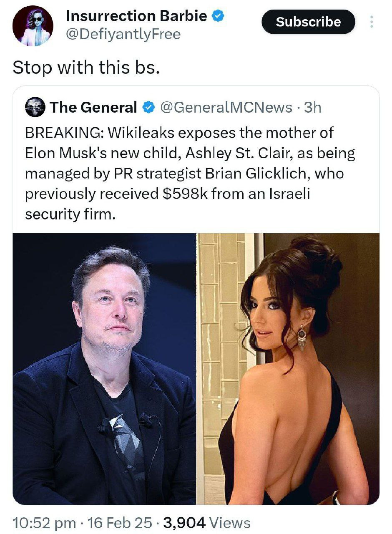Open the 3,904 Views count
This screenshot has width=392, height=534.
207,522
